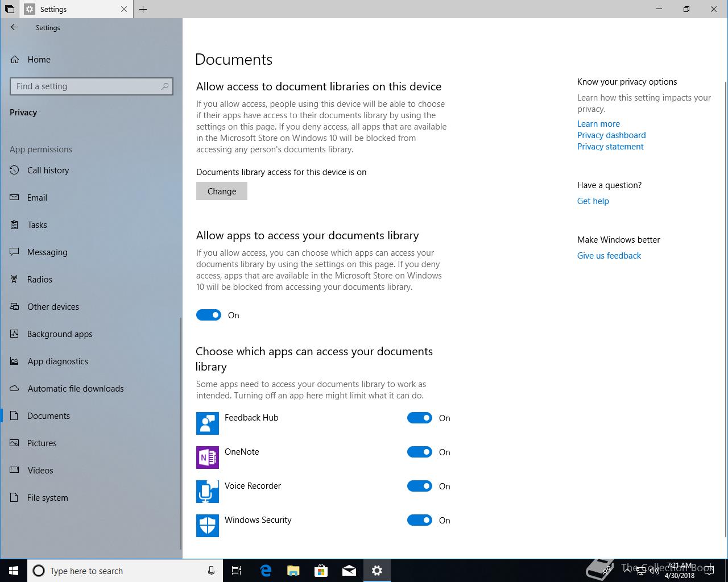Click the Feedback Hub app icon
Screen dimensions: 728x582
click(x=208, y=423)
